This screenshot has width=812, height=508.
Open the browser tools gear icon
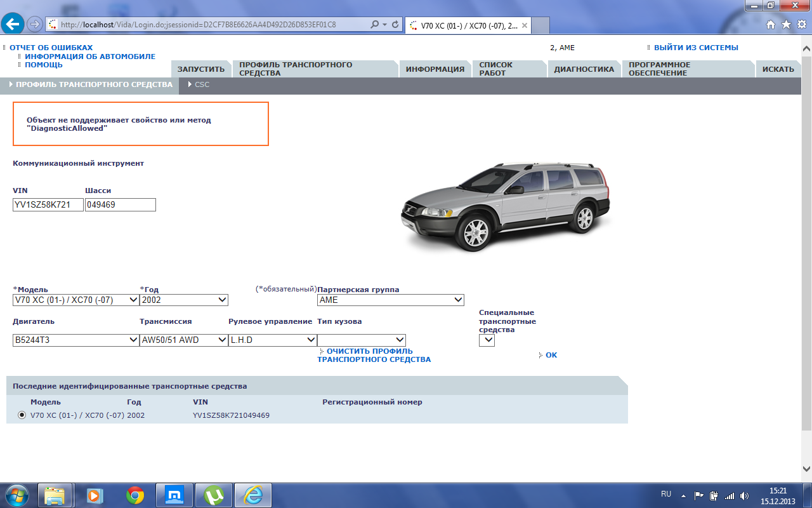[801, 25]
